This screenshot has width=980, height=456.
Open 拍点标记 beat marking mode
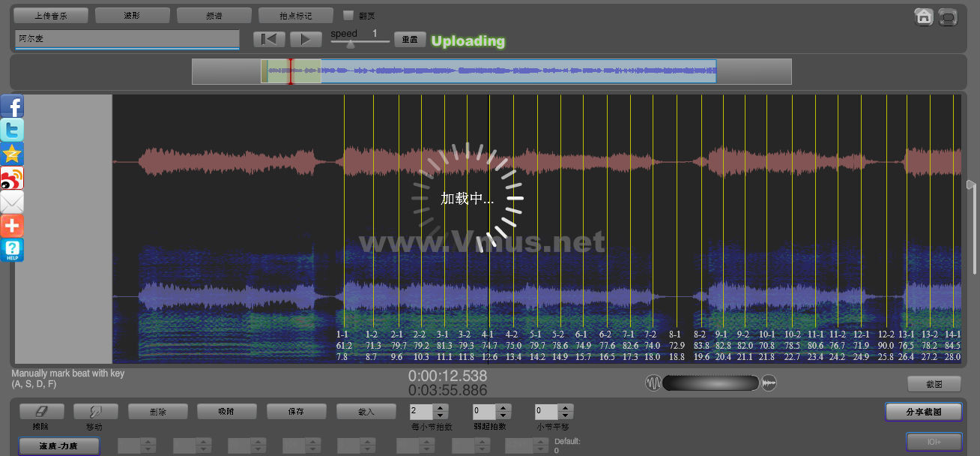[x=295, y=16]
